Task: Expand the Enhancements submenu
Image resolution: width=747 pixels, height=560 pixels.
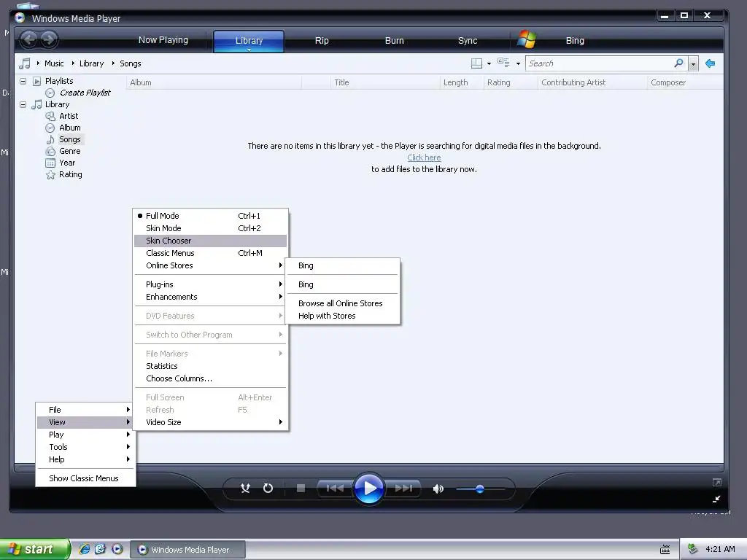Action: click(211, 297)
